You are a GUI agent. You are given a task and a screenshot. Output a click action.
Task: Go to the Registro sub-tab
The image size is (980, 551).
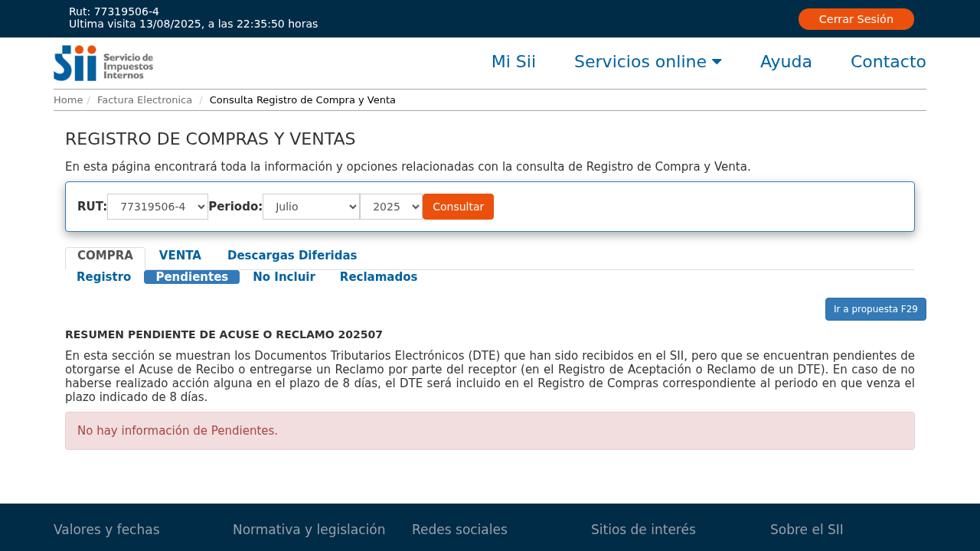click(x=103, y=277)
